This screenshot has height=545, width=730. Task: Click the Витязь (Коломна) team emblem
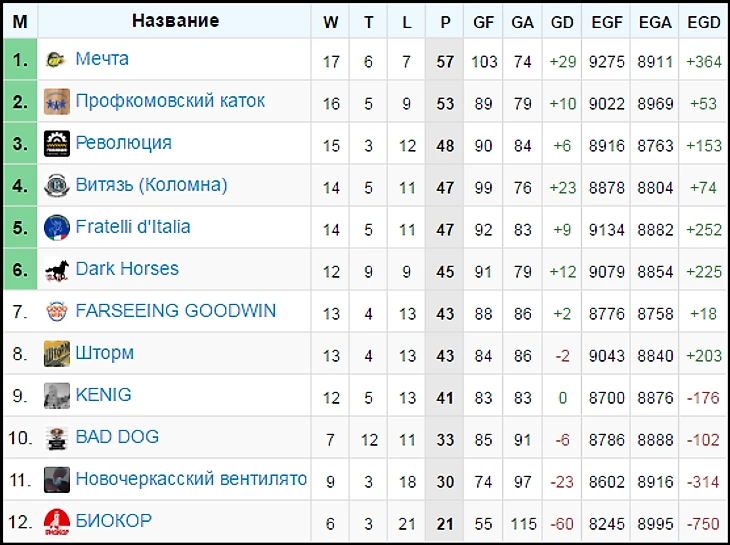(x=57, y=185)
